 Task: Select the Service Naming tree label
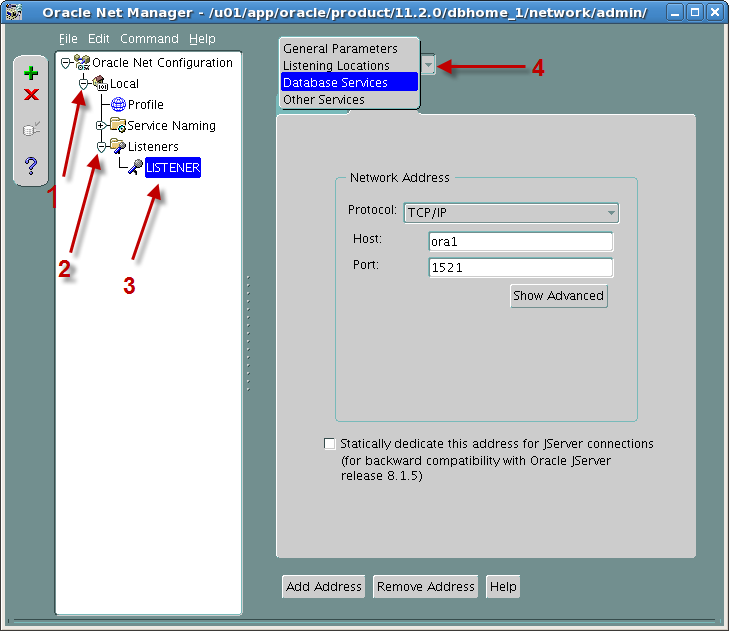coord(171,126)
